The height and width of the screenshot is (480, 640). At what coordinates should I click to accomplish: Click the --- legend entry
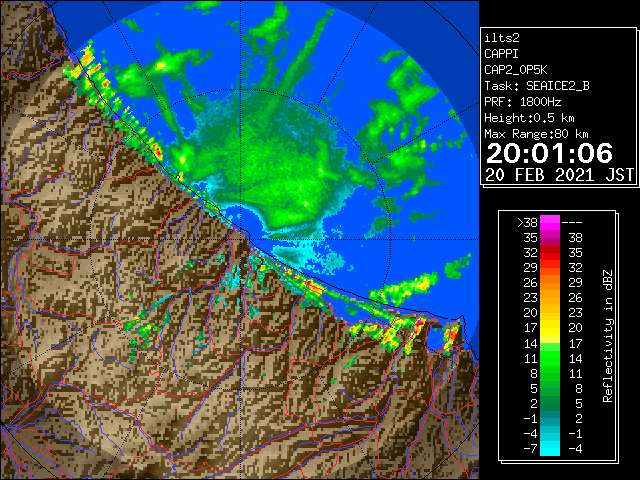pyautogui.click(x=572, y=222)
